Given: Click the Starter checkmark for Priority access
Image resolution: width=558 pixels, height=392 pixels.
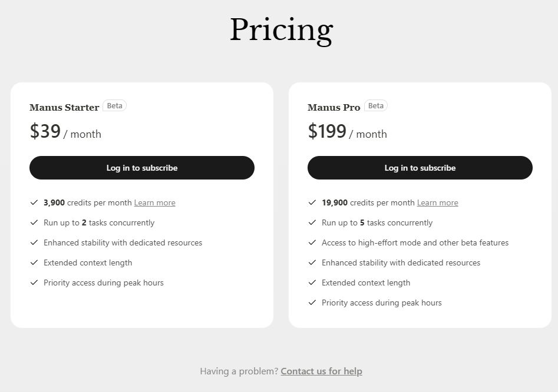Looking at the screenshot, I should click(x=34, y=283).
